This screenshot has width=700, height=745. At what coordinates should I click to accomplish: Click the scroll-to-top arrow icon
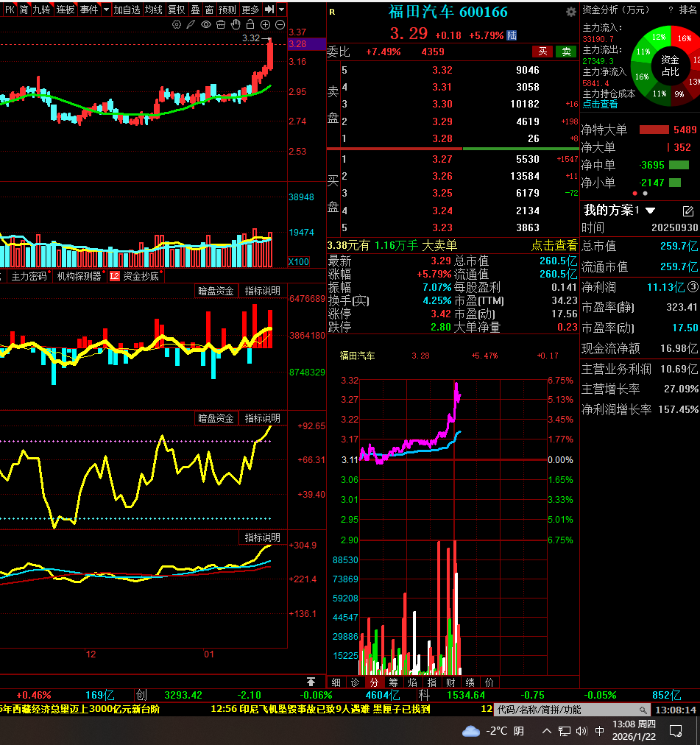point(311,682)
